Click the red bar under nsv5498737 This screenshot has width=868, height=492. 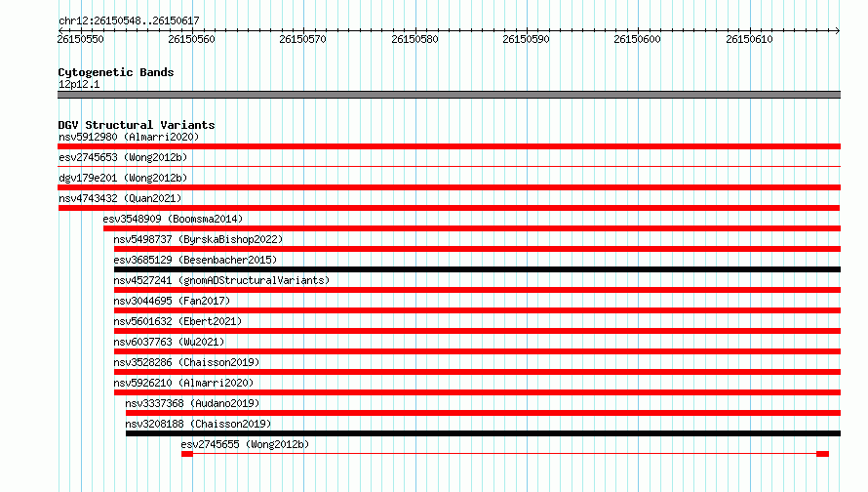(477, 249)
